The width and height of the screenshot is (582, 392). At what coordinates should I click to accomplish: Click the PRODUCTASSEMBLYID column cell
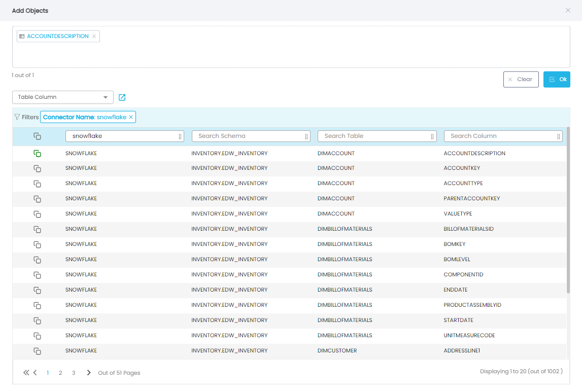click(472, 305)
